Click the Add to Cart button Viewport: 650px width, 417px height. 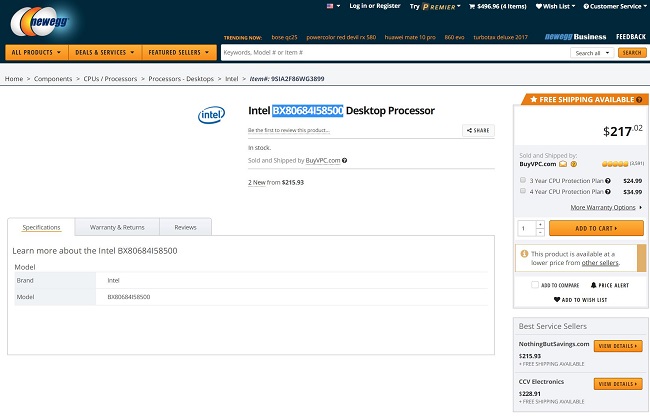pos(596,228)
